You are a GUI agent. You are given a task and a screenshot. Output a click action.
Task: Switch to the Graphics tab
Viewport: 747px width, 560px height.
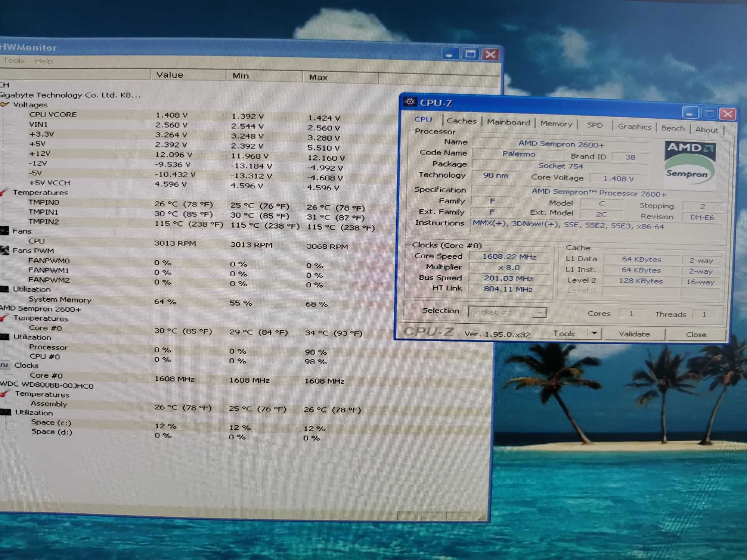click(x=634, y=127)
